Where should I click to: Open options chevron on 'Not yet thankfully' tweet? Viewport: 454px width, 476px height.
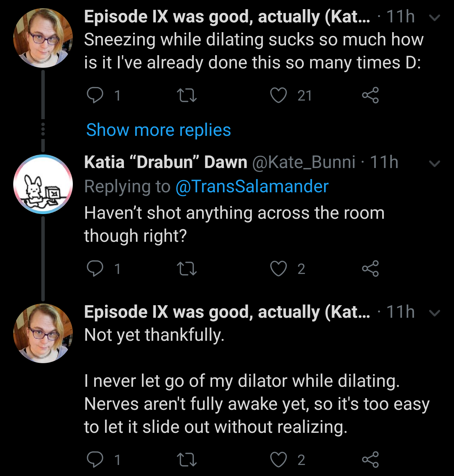point(434,313)
